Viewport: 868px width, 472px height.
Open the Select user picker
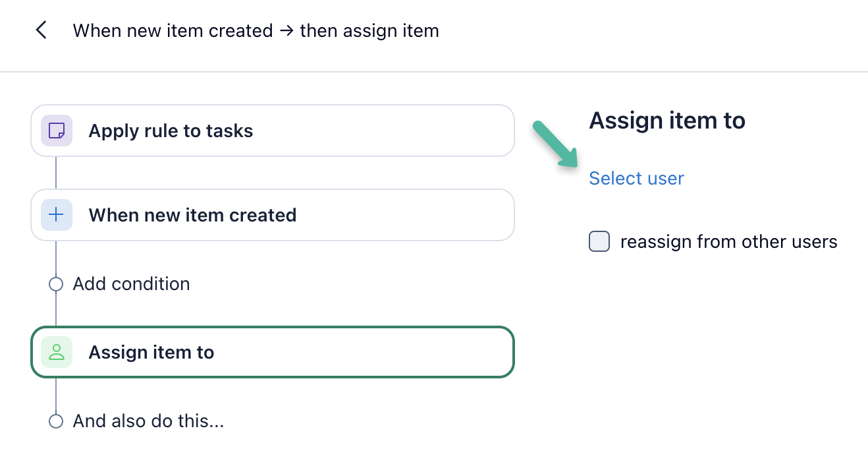(x=636, y=179)
